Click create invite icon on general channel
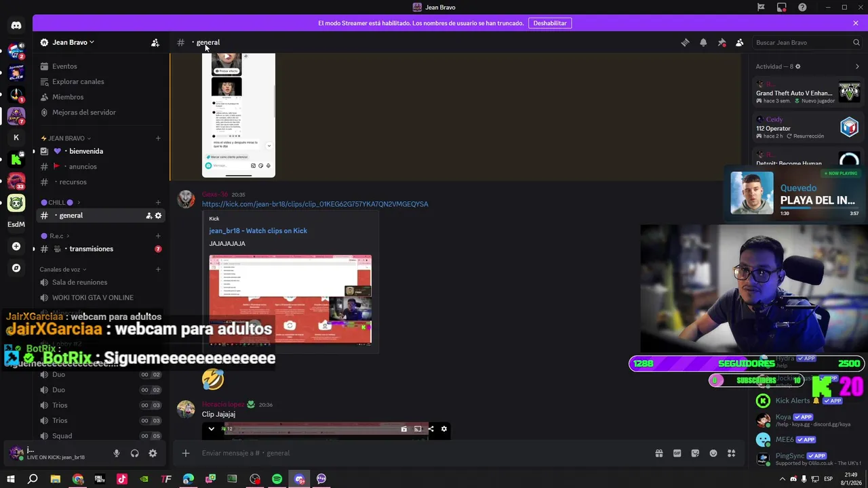Image resolution: width=868 pixels, height=488 pixels. [x=149, y=216]
